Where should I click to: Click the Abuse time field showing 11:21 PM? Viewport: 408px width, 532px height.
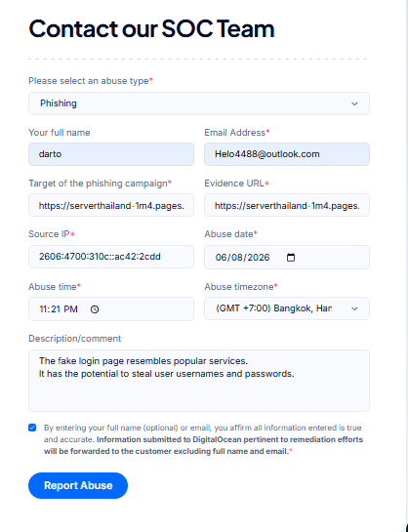[111, 308]
